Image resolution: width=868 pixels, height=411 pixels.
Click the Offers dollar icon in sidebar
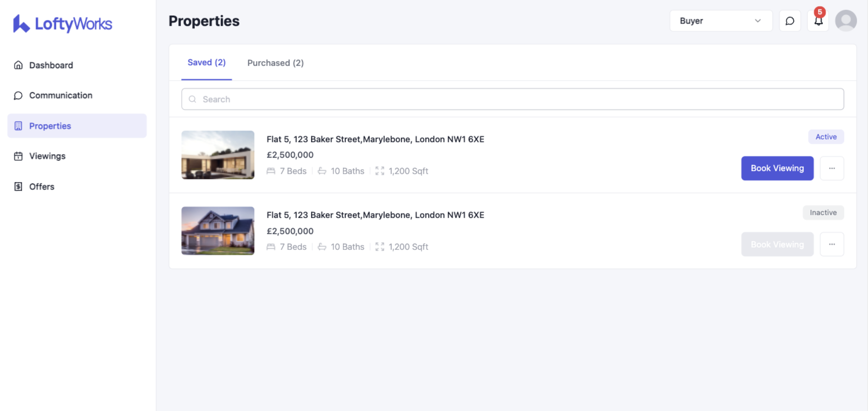(18, 186)
